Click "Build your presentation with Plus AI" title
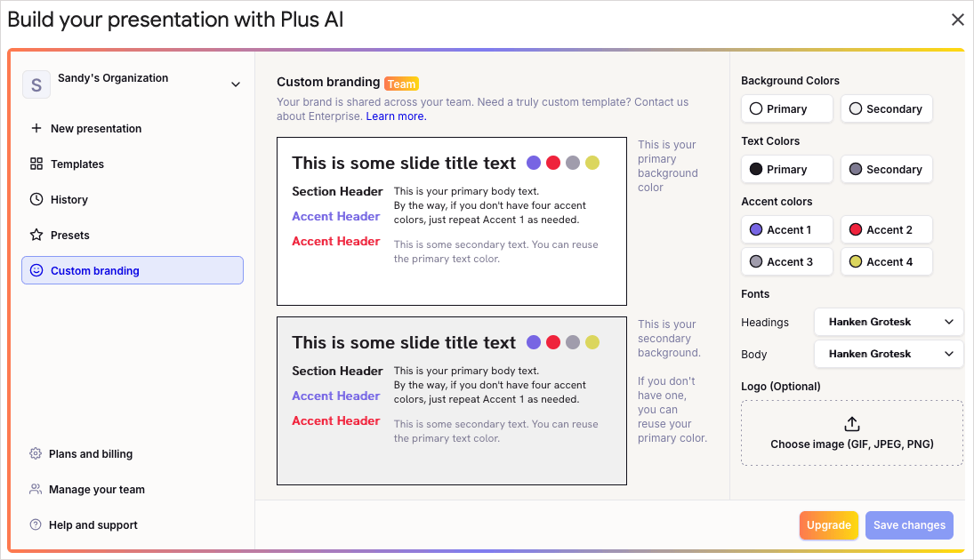974x560 pixels. pyautogui.click(x=175, y=20)
